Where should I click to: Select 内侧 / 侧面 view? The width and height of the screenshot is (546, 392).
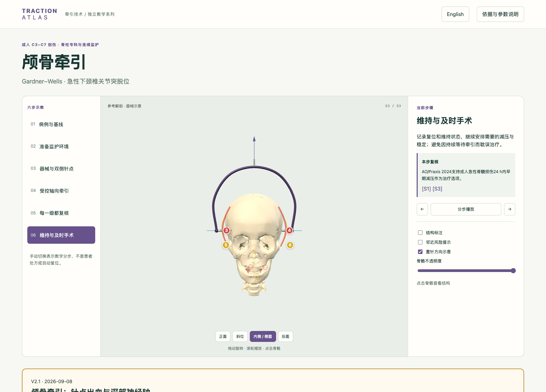(263, 336)
